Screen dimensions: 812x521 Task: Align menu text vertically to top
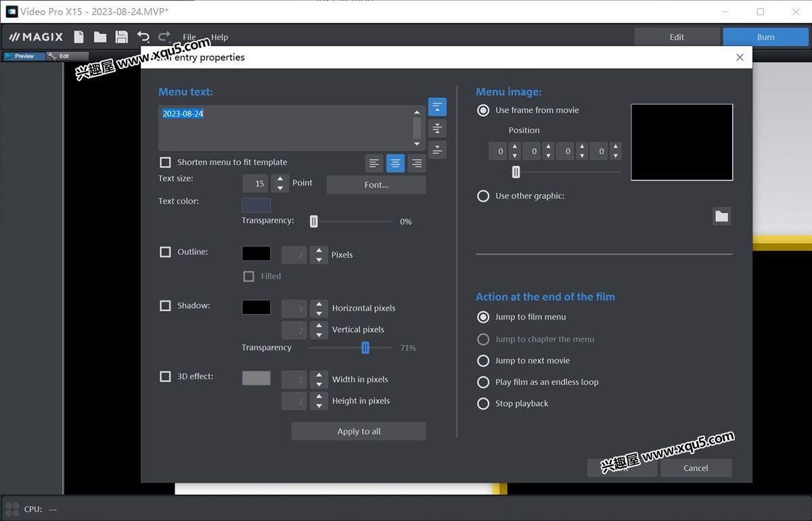tap(437, 107)
